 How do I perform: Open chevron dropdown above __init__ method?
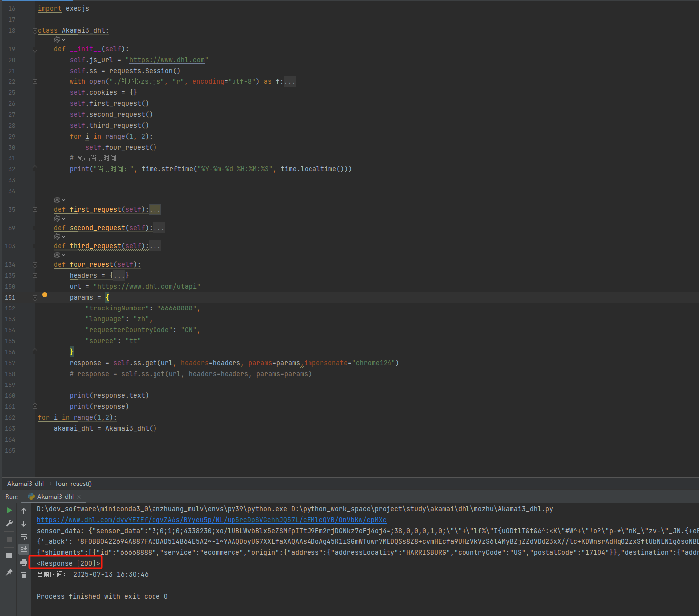click(x=63, y=40)
